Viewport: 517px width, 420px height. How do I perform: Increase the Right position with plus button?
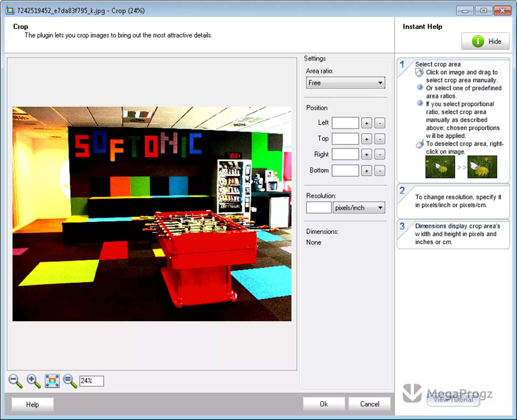coord(366,155)
